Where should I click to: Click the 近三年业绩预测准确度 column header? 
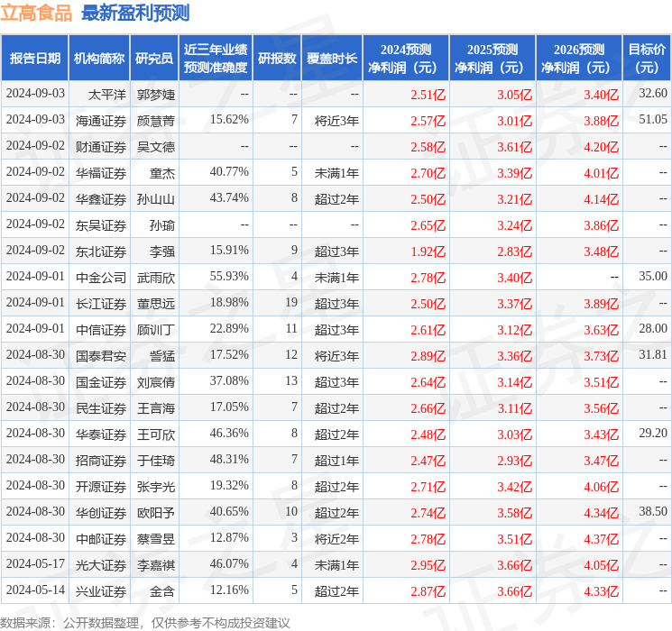pos(216,59)
